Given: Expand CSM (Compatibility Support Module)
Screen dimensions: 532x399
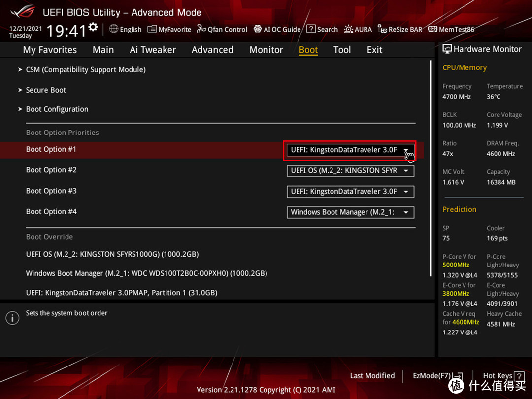Looking at the screenshot, I should [86, 70].
